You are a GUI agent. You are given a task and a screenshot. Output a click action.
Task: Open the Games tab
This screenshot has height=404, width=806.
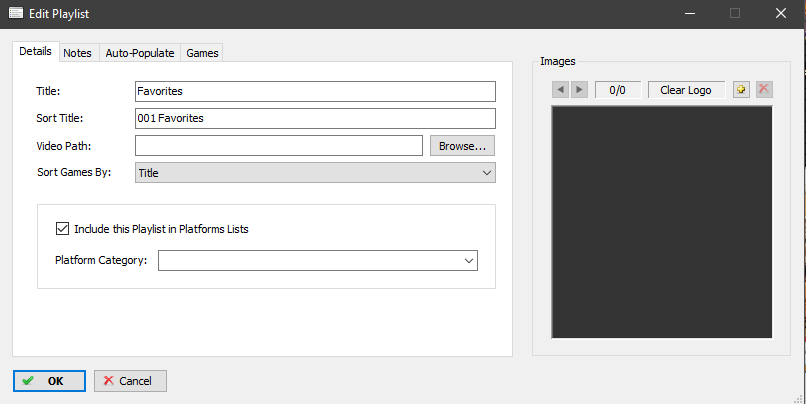pyautogui.click(x=202, y=53)
